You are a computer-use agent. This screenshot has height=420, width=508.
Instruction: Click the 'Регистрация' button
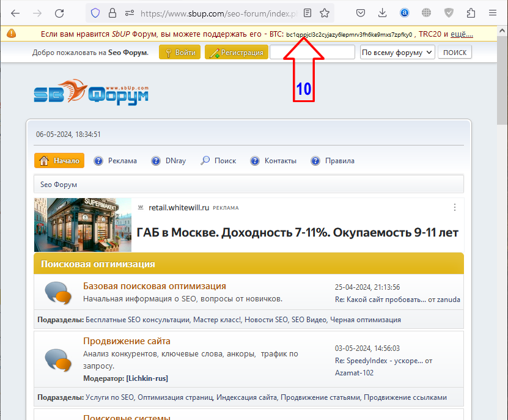(236, 53)
